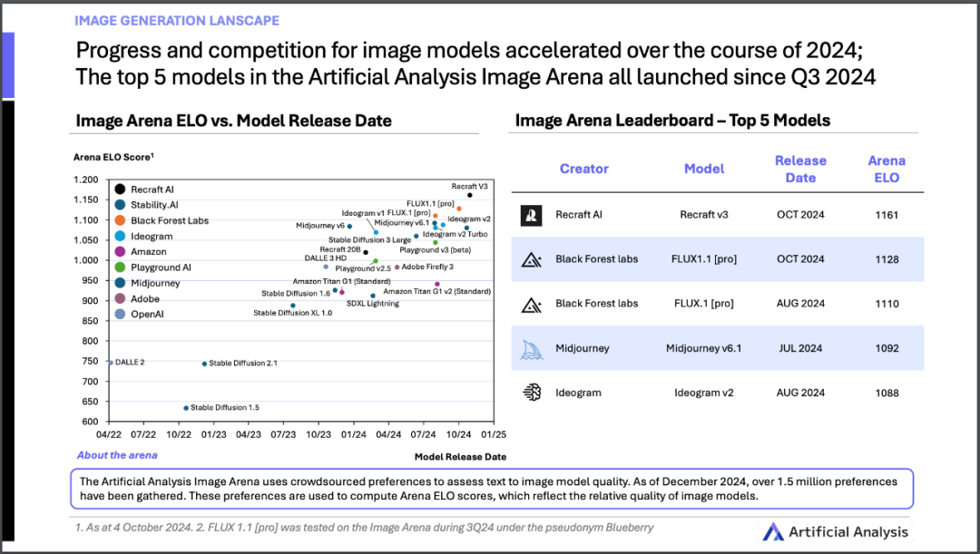Screen dimensions: 980x554
Task: Click the Recraft AI logo icon in leaderboard
Action: pyautogui.click(x=531, y=215)
